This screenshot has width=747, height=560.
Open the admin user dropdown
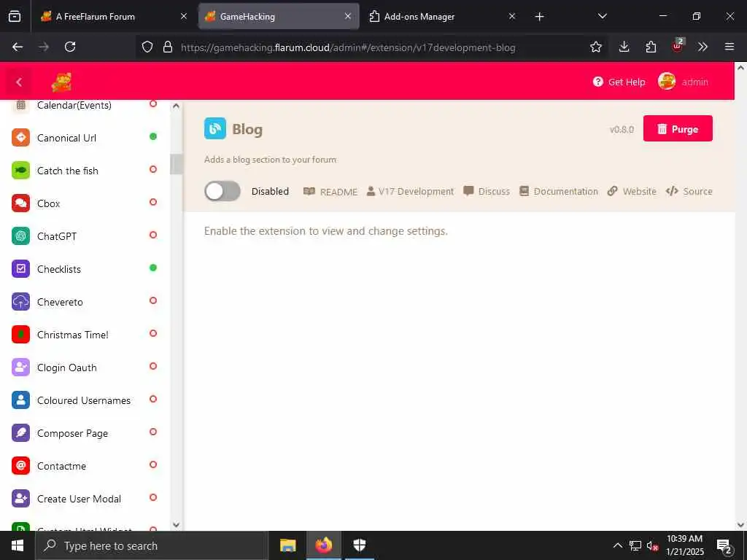683,82
